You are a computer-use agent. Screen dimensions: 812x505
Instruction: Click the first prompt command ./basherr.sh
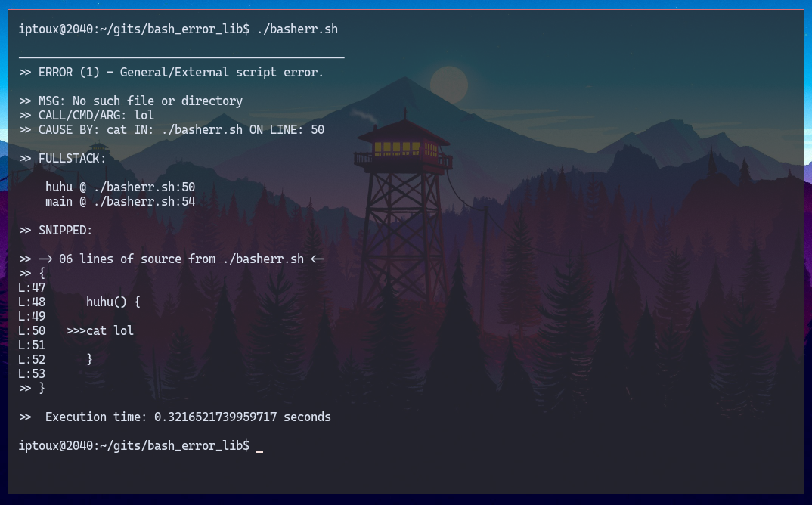pyautogui.click(x=297, y=29)
